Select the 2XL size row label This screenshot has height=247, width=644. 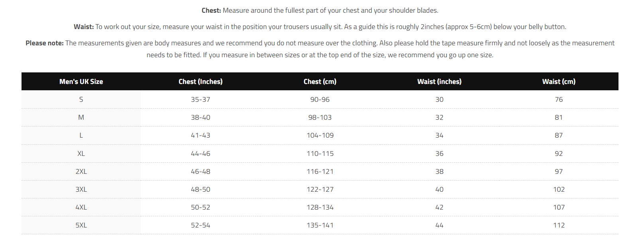[x=81, y=171]
